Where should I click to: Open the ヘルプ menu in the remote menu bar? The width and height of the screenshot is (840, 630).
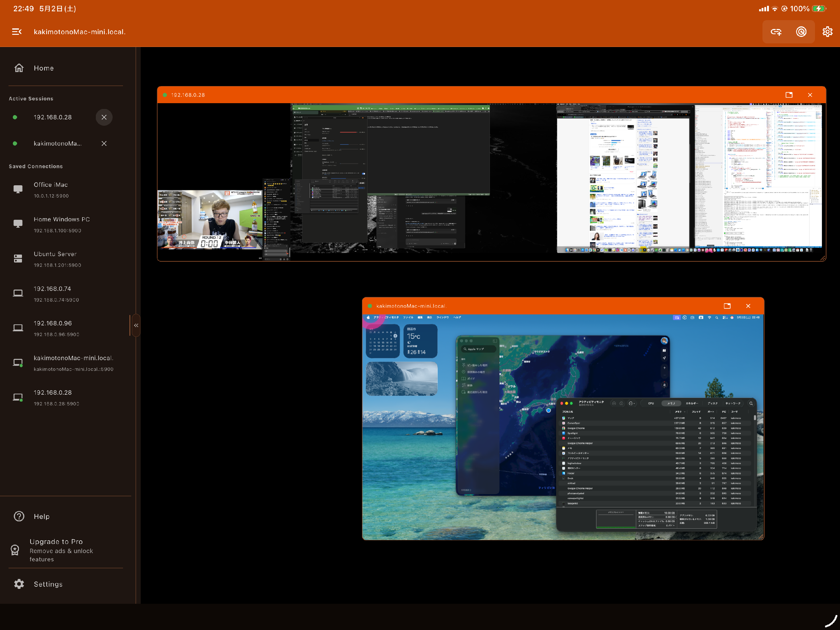coord(457,317)
